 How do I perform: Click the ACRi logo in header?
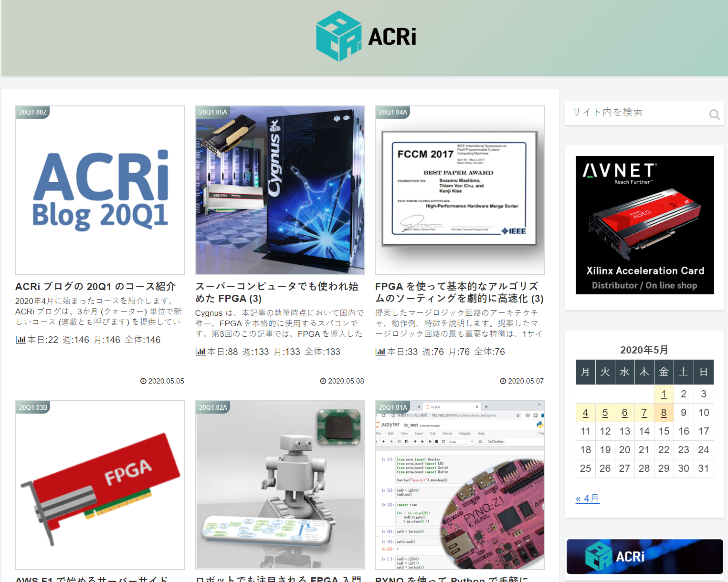(366, 36)
